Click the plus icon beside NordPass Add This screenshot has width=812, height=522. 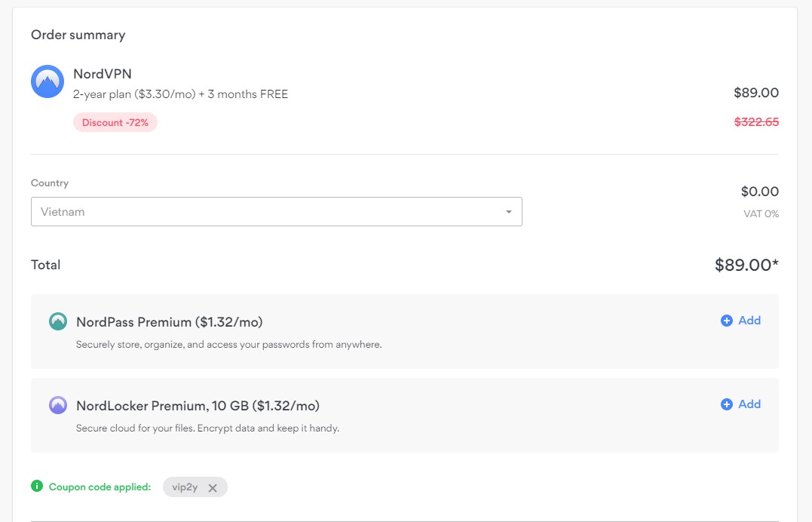(727, 321)
